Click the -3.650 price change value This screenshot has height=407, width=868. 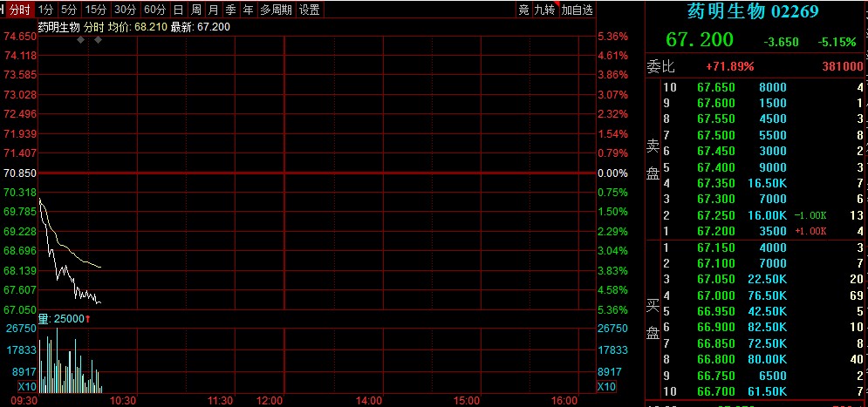781,42
